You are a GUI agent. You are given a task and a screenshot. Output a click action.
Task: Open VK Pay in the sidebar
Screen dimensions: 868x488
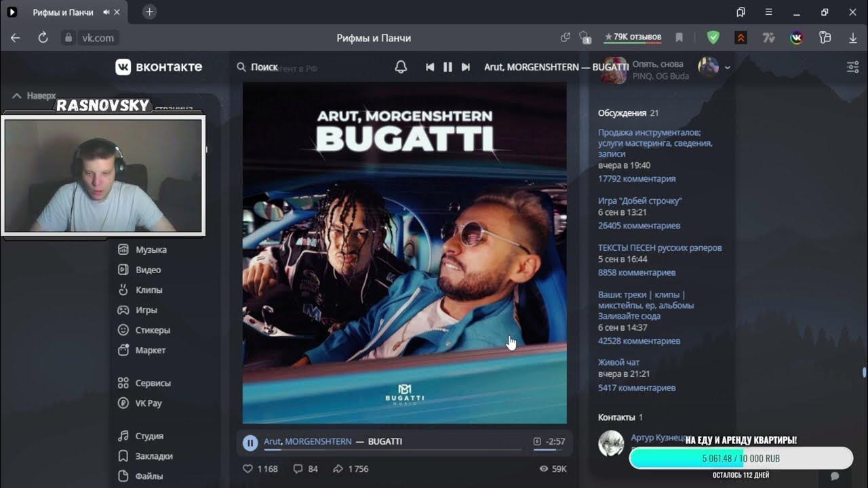[x=140, y=403]
